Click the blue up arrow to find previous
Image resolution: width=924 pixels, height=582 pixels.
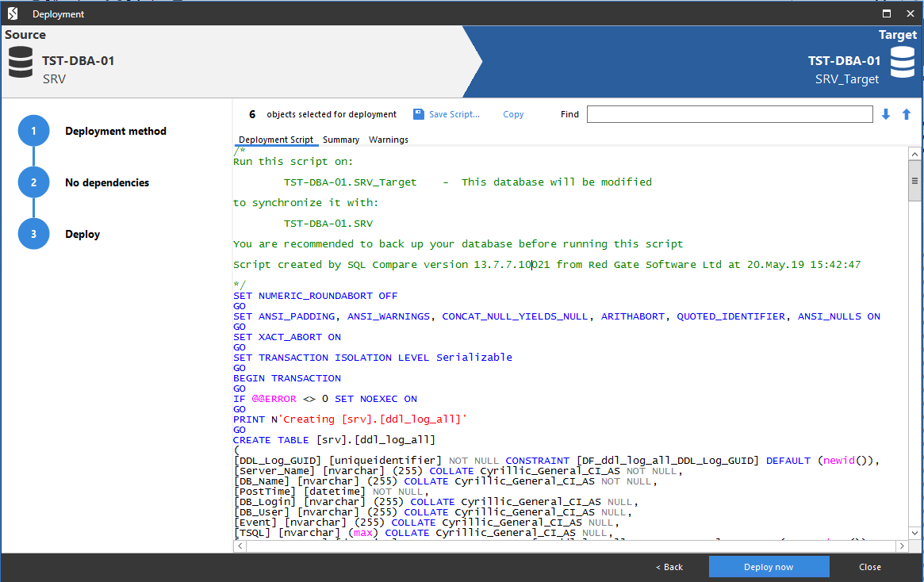coord(906,113)
